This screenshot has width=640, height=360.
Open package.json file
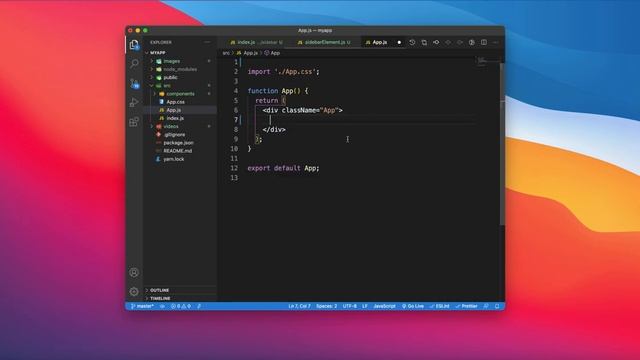pyautogui.click(x=180, y=142)
